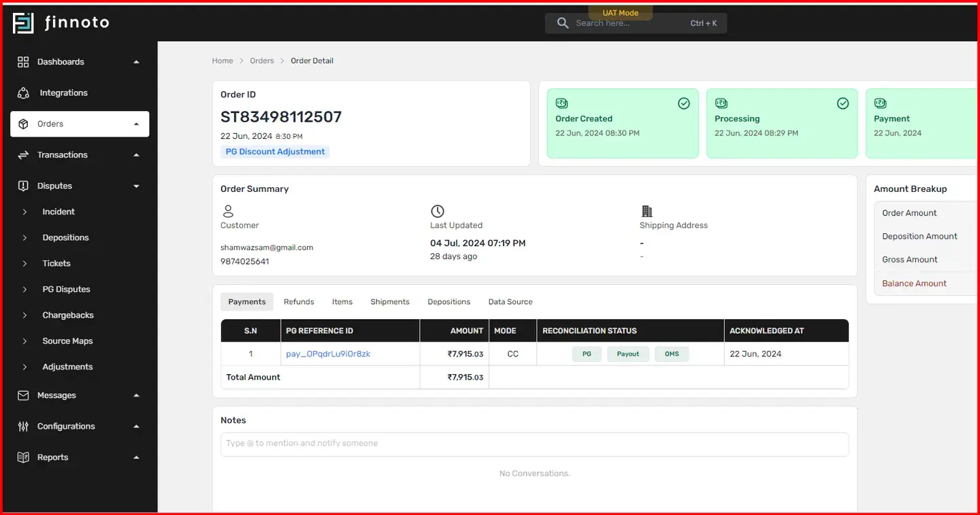Click the Integrations icon in sidebar
Image resolution: width=980 pixels, height=515 pixels.
tap(23, 93)
